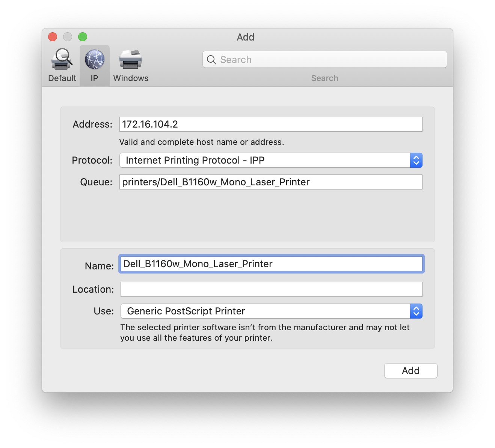Screen dimensions: 495x448
Task: Click inside the Search box
Action: (x=324, y=59)
